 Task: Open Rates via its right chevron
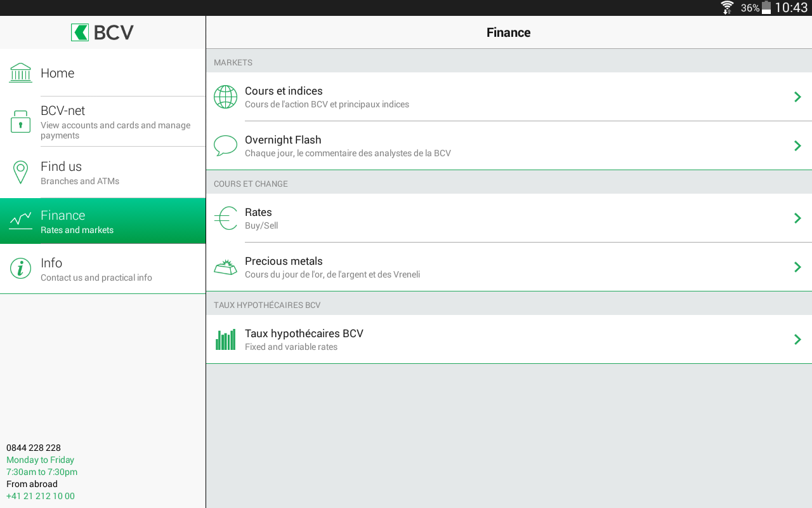797,218
